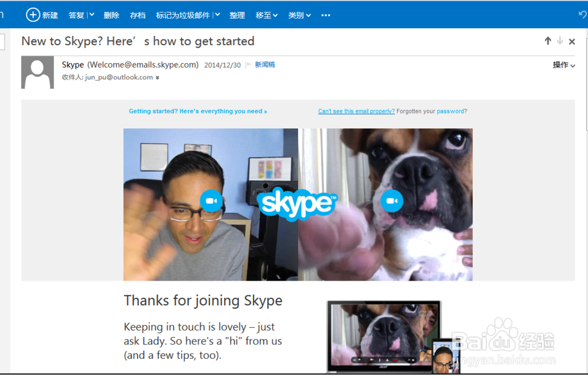
Task: Go to next message down arrow
Action: tap(560, 41)
